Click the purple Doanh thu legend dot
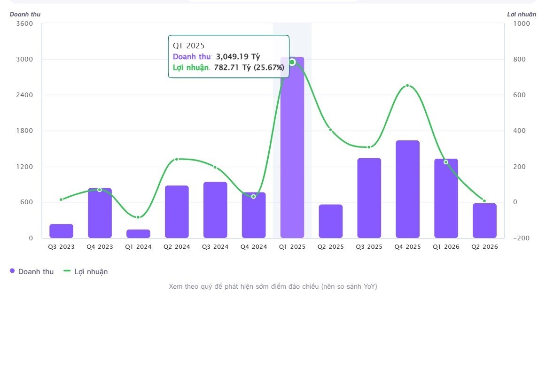Screen dimensions: 546x392 (12, 271)
